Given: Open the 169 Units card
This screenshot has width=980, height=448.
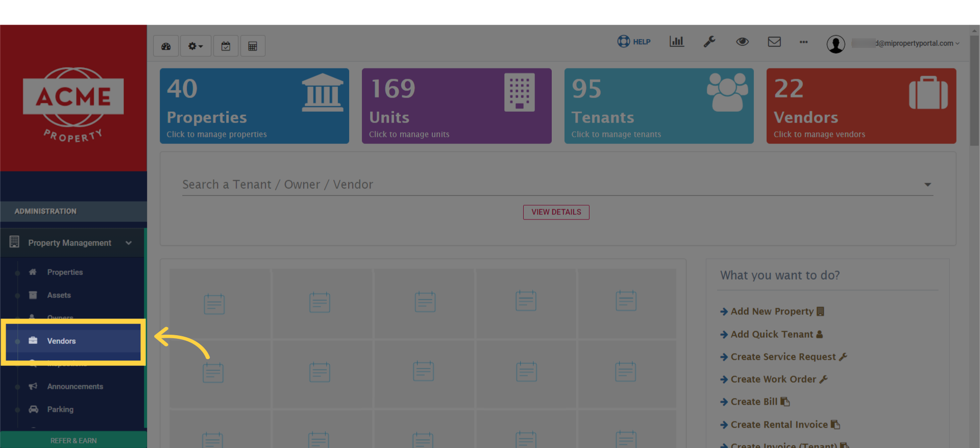Looking at the screenshot, I should click(x=456, y=106).
